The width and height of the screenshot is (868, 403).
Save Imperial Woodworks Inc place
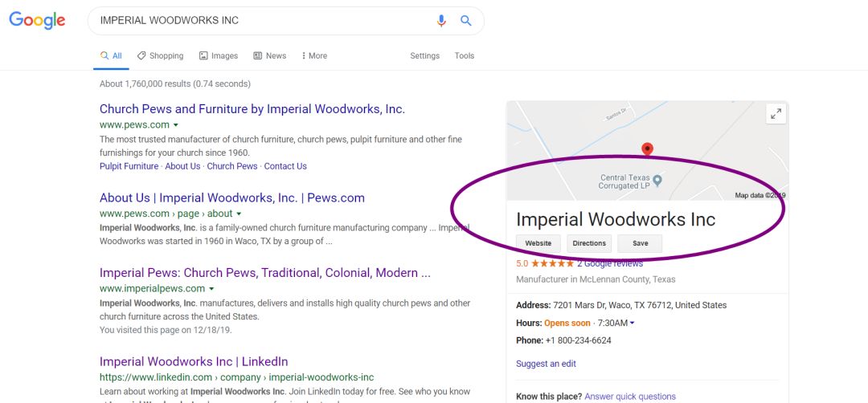[641, 243]
